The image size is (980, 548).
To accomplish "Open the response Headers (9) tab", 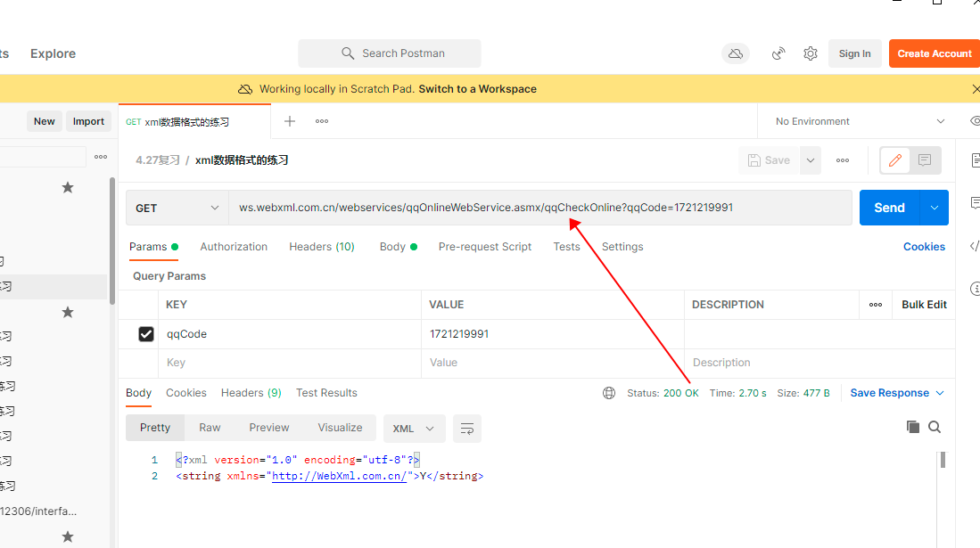I will [x=251, y=393].
